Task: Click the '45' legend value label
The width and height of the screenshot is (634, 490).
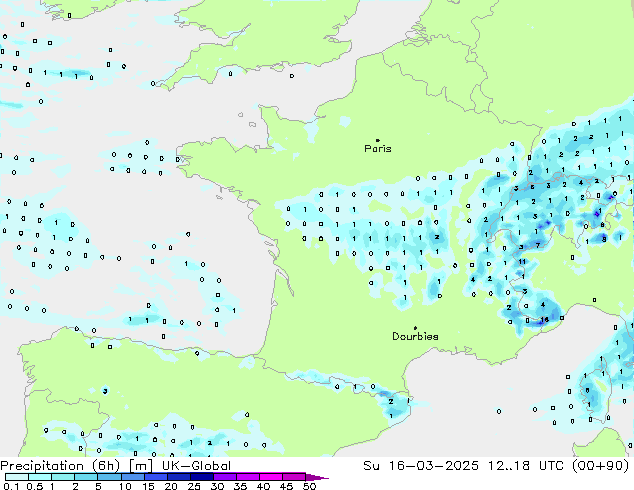Action: click(286, 486)
